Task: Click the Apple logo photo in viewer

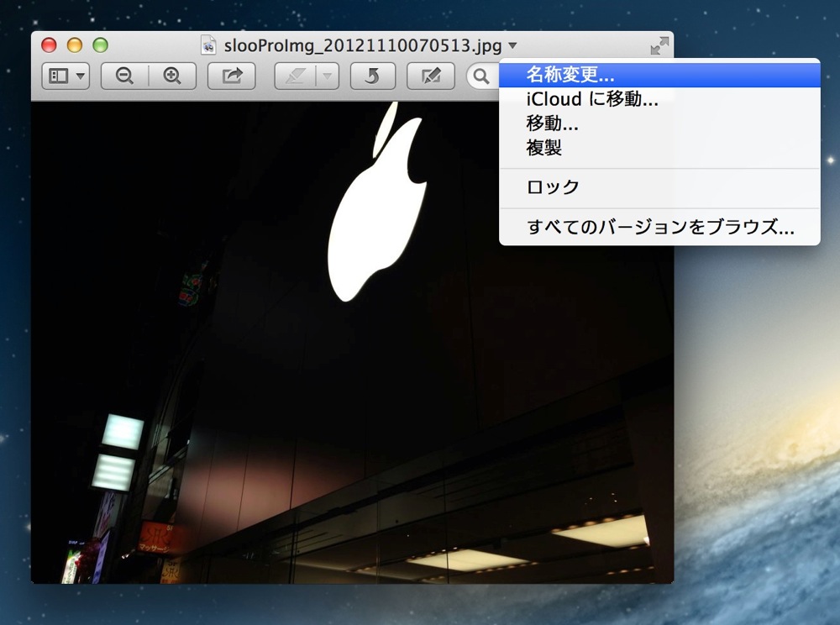Action: click(352, 342)
